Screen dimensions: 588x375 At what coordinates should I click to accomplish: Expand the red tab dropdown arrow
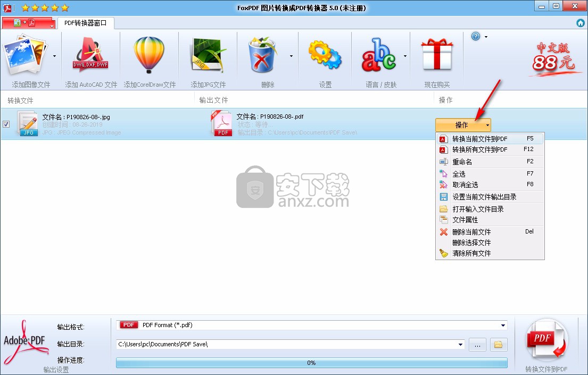pyautogui.click(x=52, y=26)
